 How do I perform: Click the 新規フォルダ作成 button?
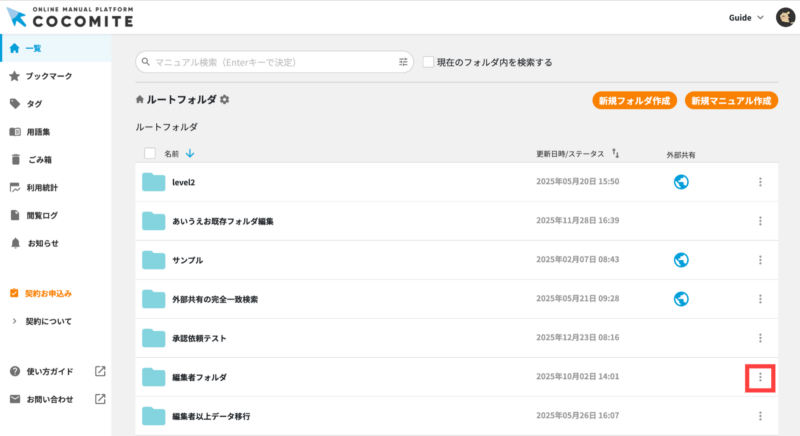click(x=635, y=101)
